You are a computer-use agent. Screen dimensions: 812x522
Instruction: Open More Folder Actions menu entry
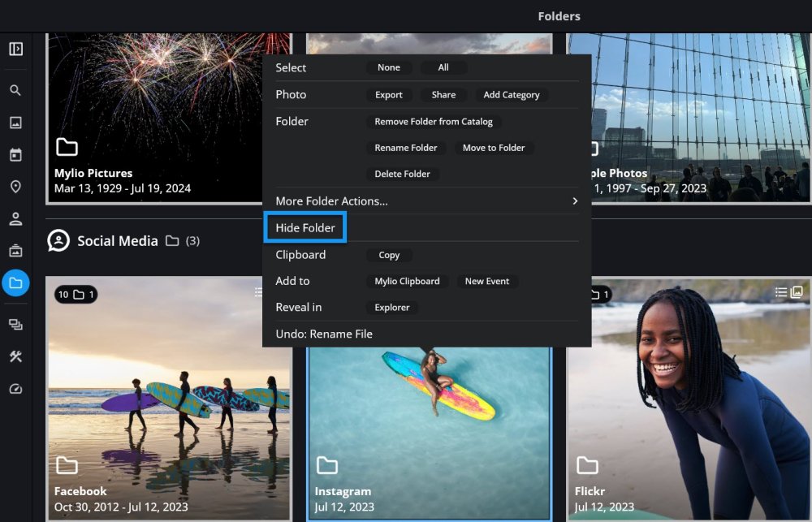coord(427,201)
